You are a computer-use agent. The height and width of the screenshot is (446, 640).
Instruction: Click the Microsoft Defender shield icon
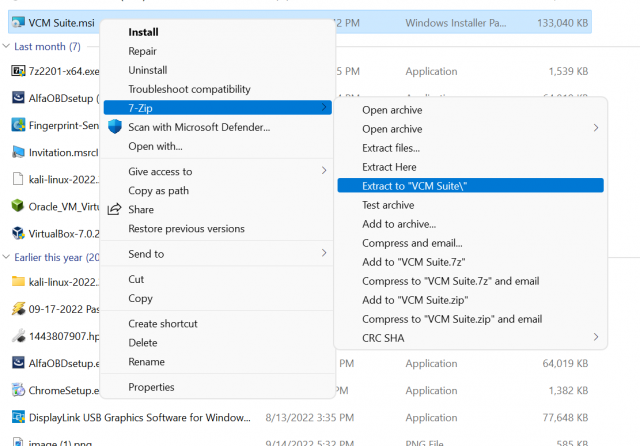coord(114,127)
